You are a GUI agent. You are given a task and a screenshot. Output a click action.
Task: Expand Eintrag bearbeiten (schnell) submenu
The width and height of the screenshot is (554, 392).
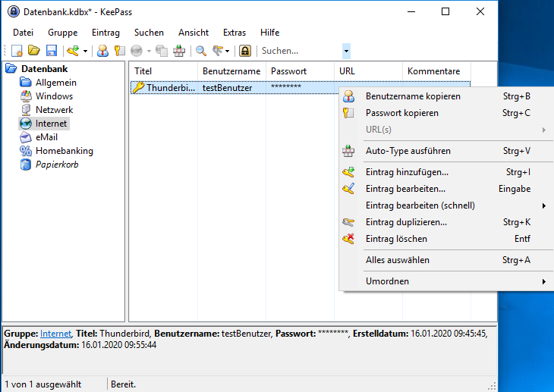[x=447, y=205]
